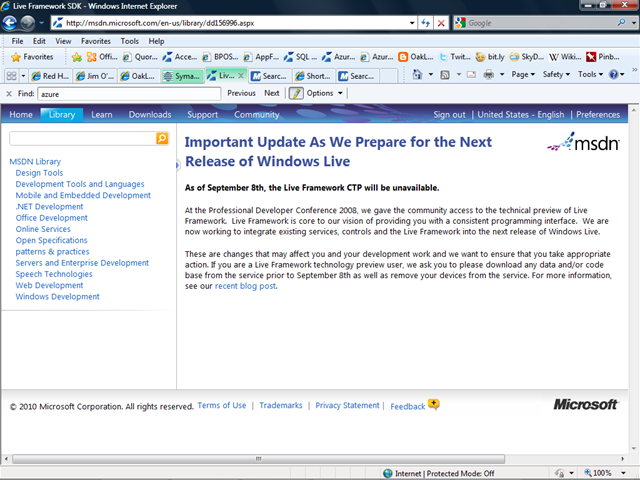The image size is (640, 480).
Task: Open the Edit menu
Action: pyautogui.click(x=39, y=41)
